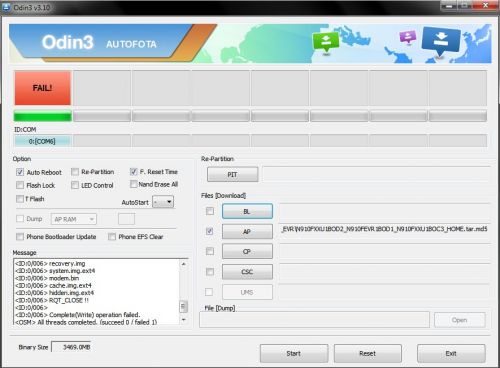The height and width of the screenshot is (368, 500).
Task: Enable Flash Lock checkbox
Action: [x=20, y=185]
